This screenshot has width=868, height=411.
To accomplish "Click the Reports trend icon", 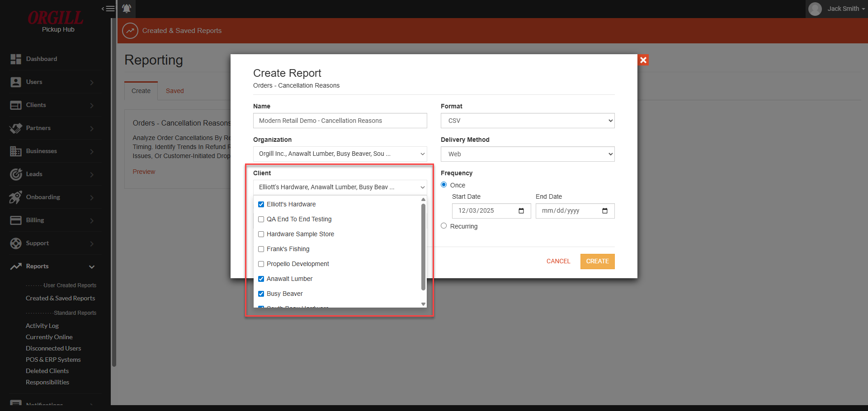I will click(16, 266).
